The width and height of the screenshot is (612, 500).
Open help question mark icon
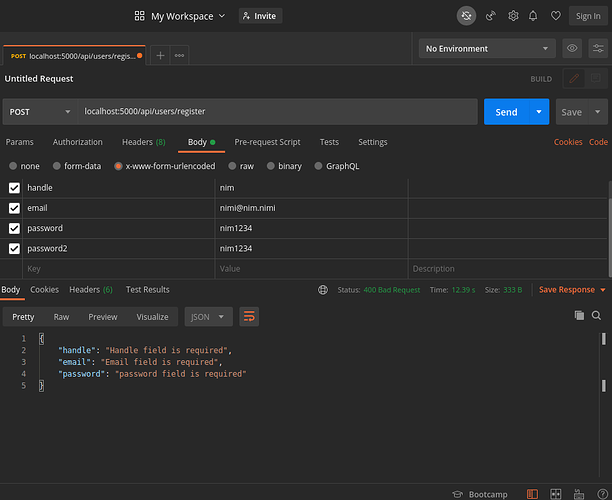tap(602, 494)
